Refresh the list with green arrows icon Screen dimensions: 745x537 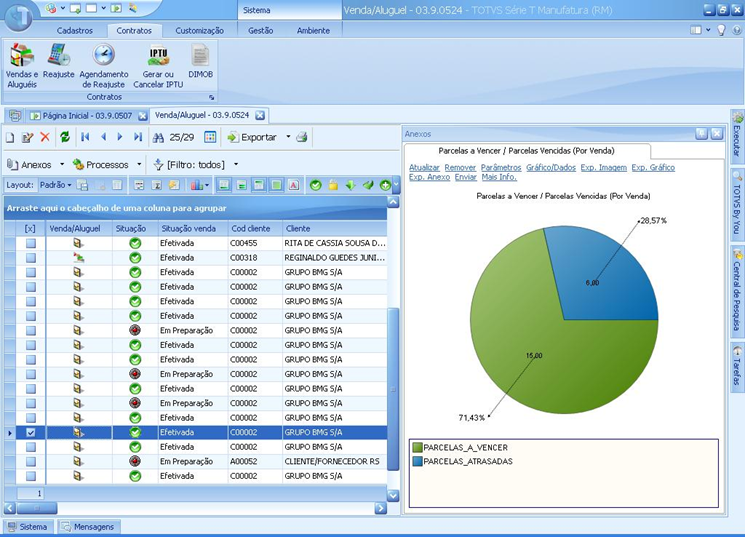tap(65, 137)
